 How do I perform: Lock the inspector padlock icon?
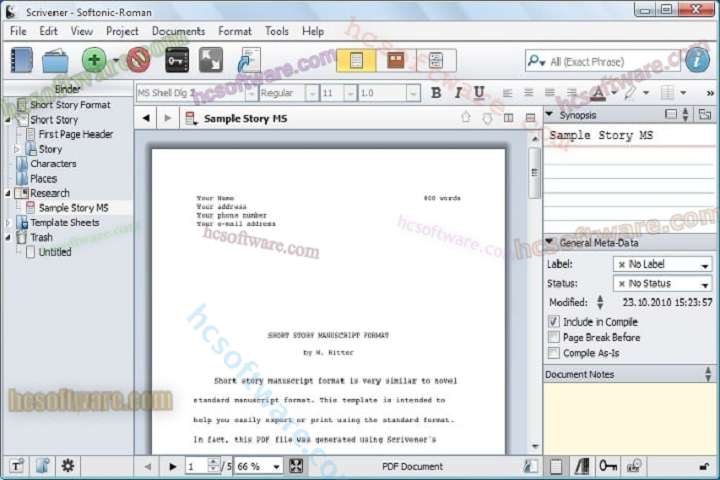[704, 467]
